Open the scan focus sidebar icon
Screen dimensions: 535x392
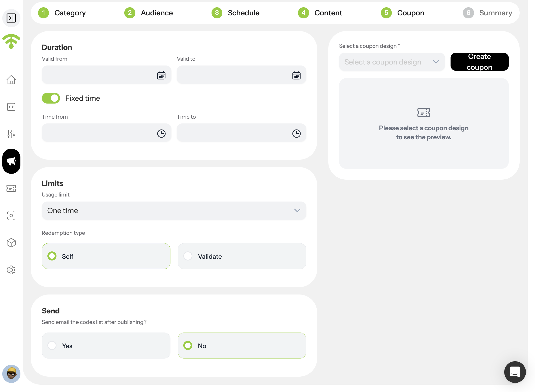coord(11,216)
